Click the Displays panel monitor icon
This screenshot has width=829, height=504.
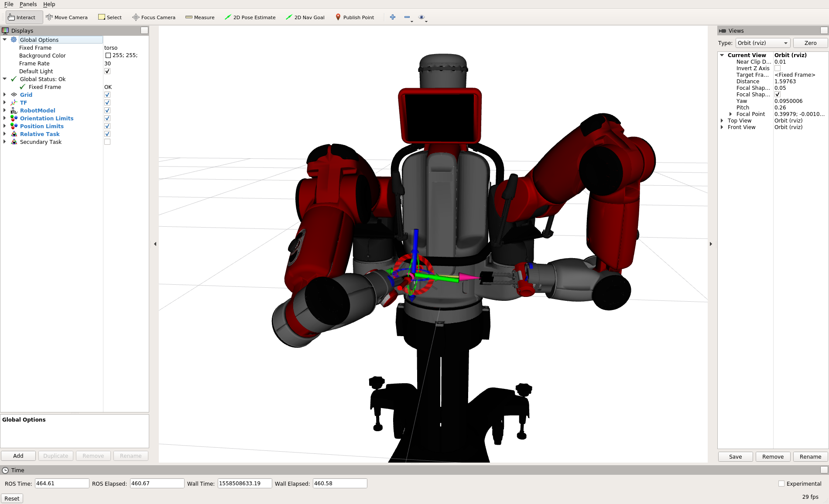5,31
